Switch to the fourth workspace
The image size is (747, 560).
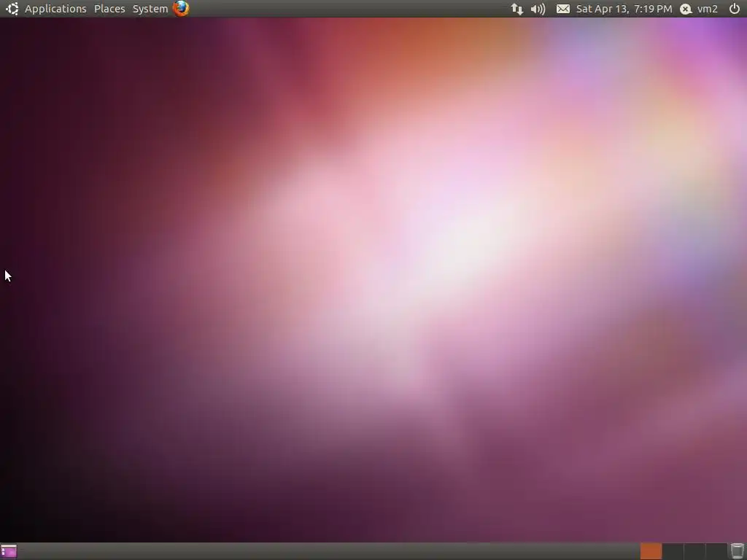point(716,551)
